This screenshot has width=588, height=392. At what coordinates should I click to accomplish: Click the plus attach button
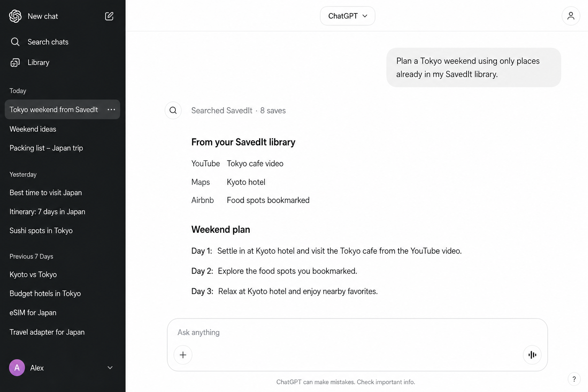[x=183, y=355]
